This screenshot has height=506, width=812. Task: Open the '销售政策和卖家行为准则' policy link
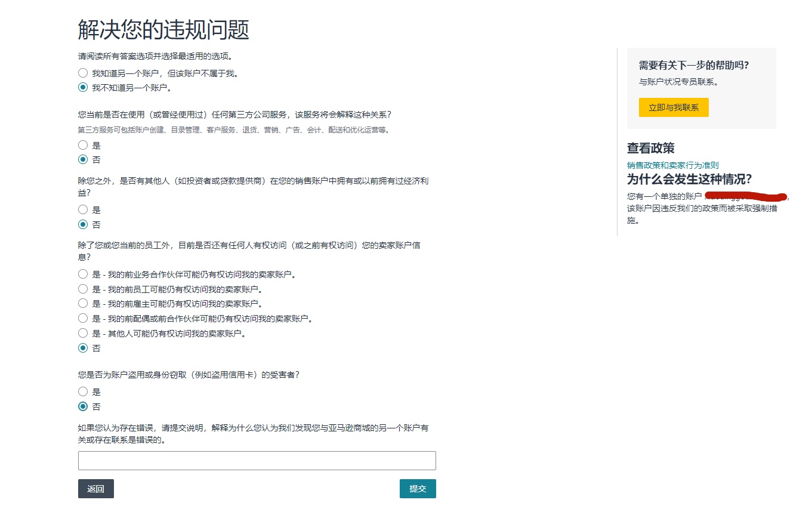pos(672,165)
